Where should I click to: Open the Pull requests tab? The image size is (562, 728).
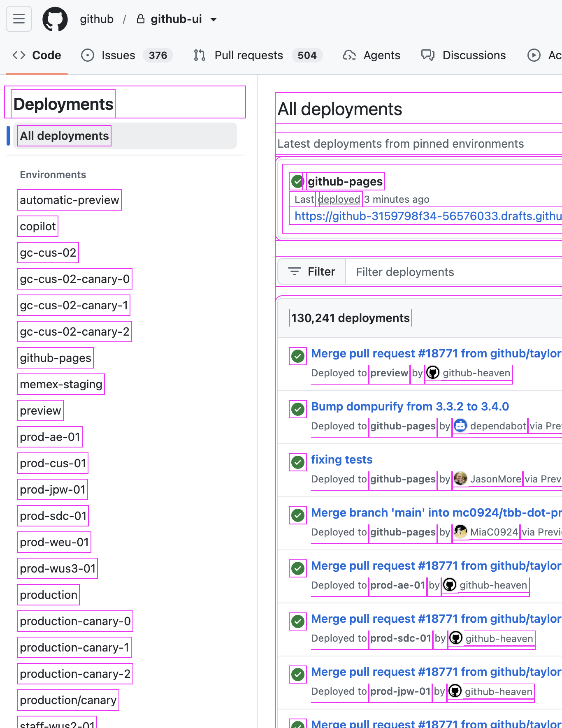[x=248, y=55]
